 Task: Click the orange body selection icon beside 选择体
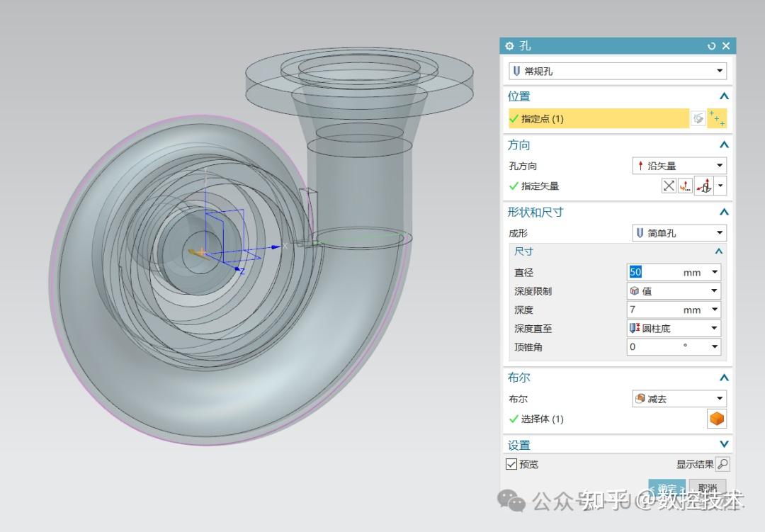click(717, 418)
